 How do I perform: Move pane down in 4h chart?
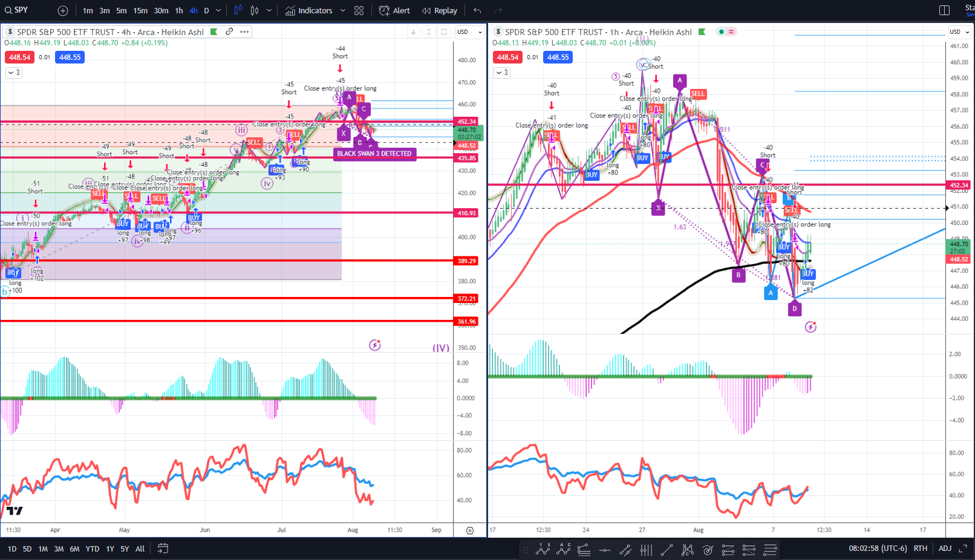coord(413,32)
